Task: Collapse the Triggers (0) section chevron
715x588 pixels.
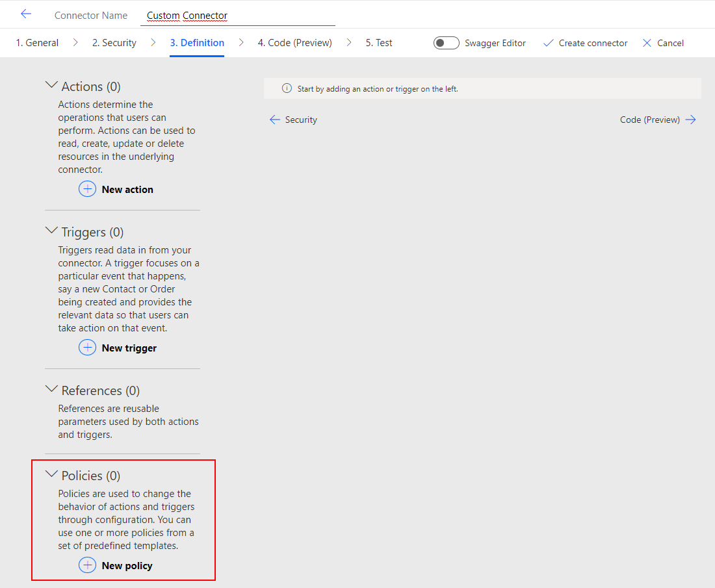Action: point(51,231)
